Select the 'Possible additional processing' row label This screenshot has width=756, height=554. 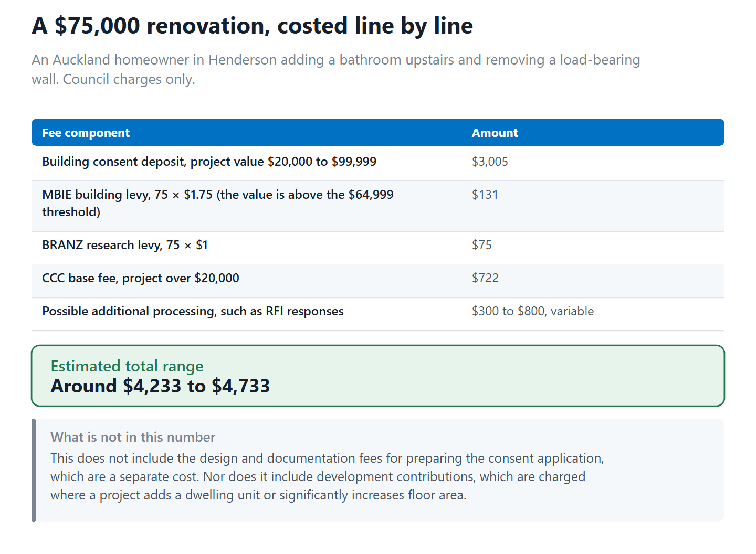(x=193, y=311)
